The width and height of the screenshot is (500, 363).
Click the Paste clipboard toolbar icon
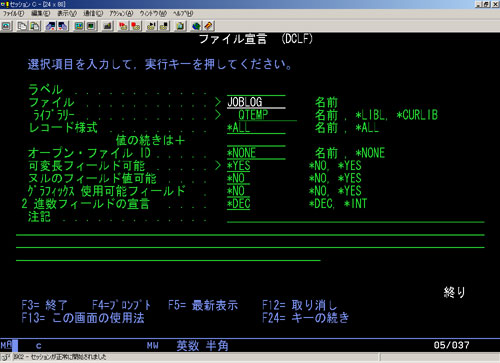[x=35, y=26]
